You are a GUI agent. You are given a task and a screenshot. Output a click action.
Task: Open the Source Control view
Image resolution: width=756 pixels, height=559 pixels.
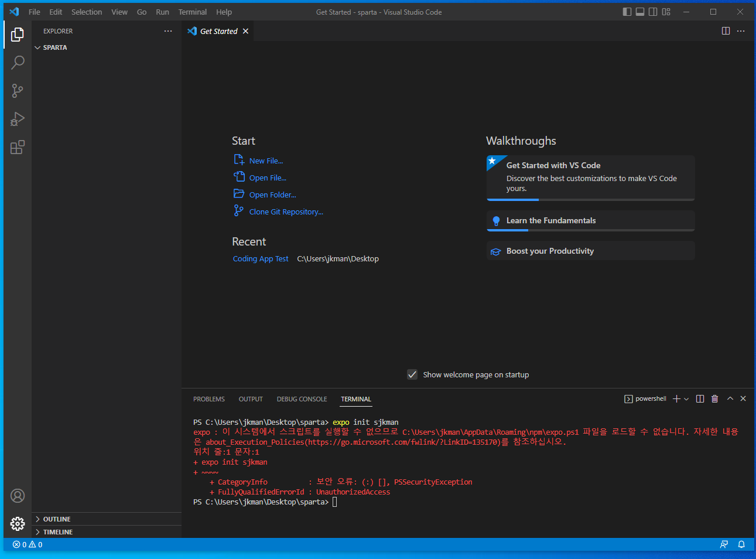(x=18, y=91)
